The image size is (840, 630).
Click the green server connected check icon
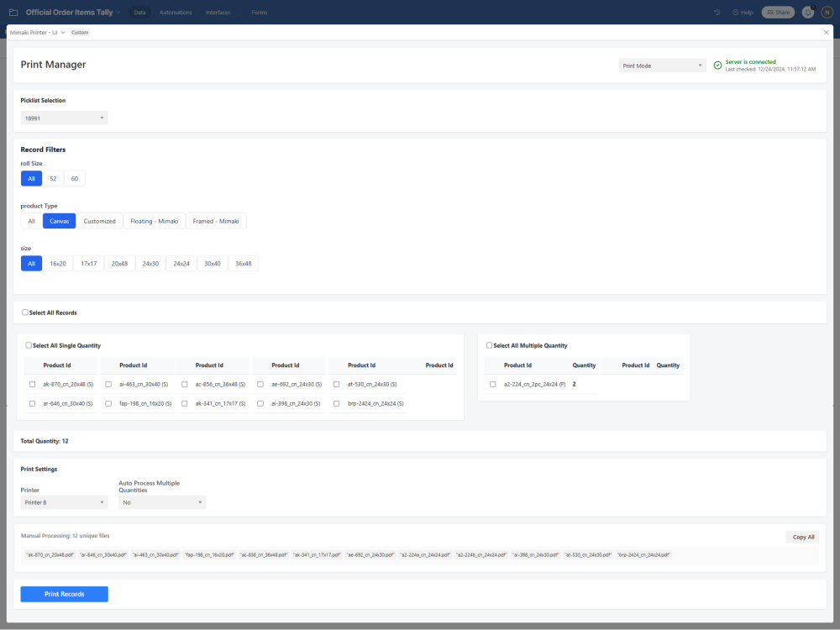(x=718, y=66)
